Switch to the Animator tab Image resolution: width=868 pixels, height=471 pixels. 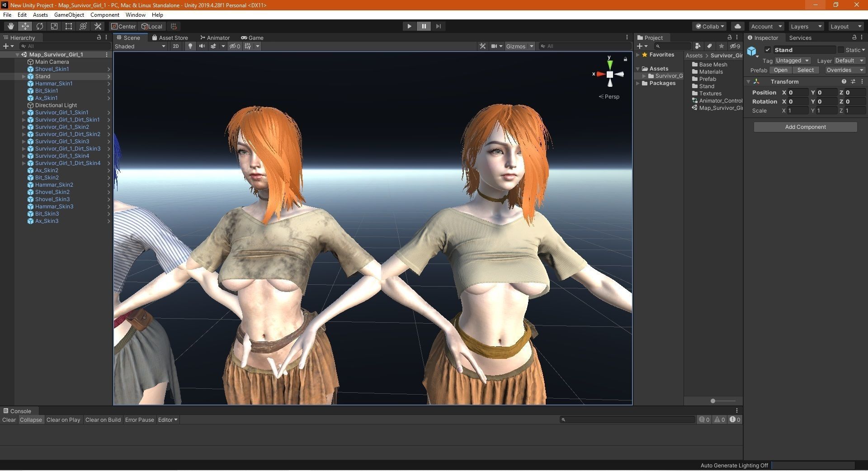tap(215, 38)
